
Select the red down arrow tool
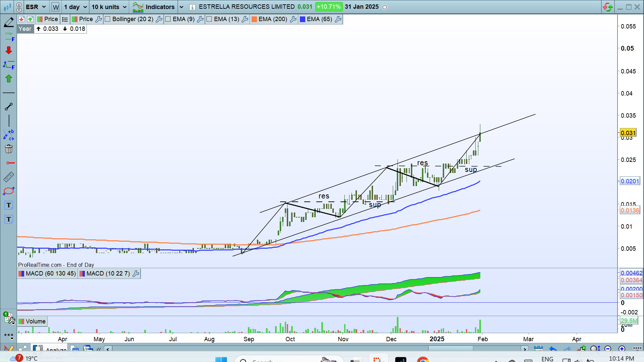tap(9, 50)
